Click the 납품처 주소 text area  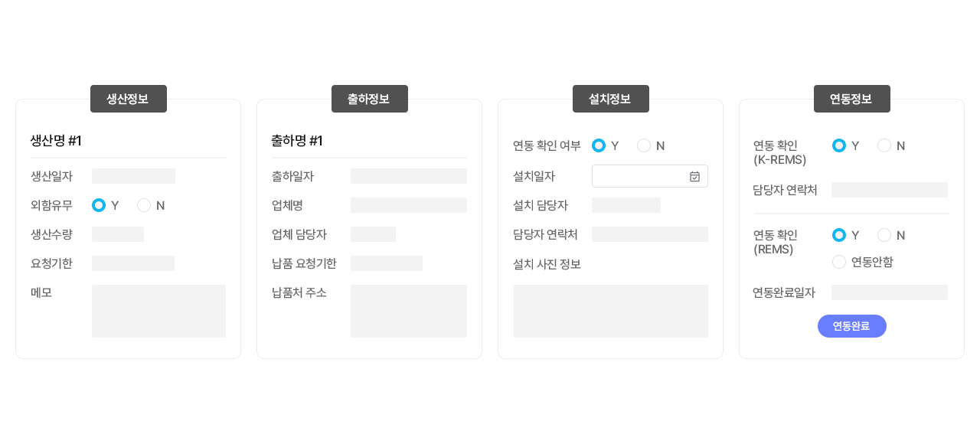pyautogui.click(x=408, y=311)
